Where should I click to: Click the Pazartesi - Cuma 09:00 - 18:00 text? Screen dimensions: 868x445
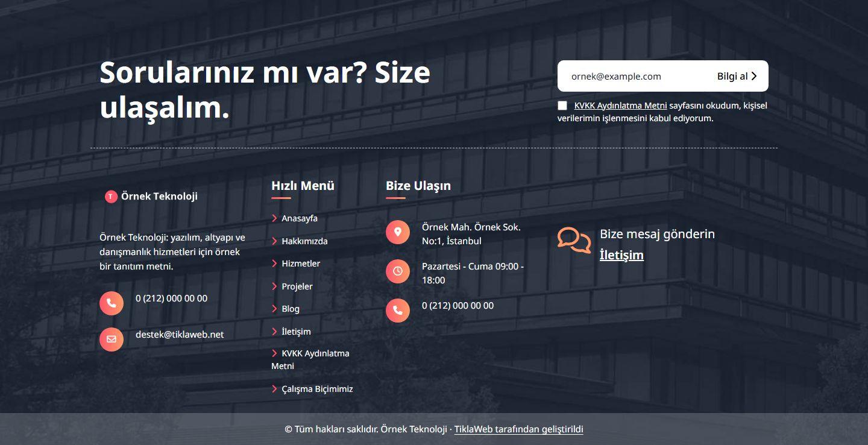click(473, 273)
